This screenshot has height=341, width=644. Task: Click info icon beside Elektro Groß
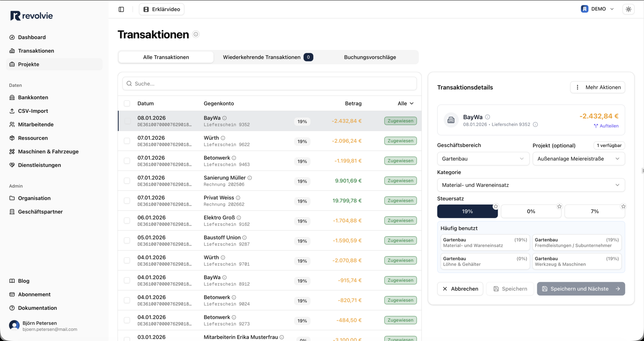pos(239,218)
